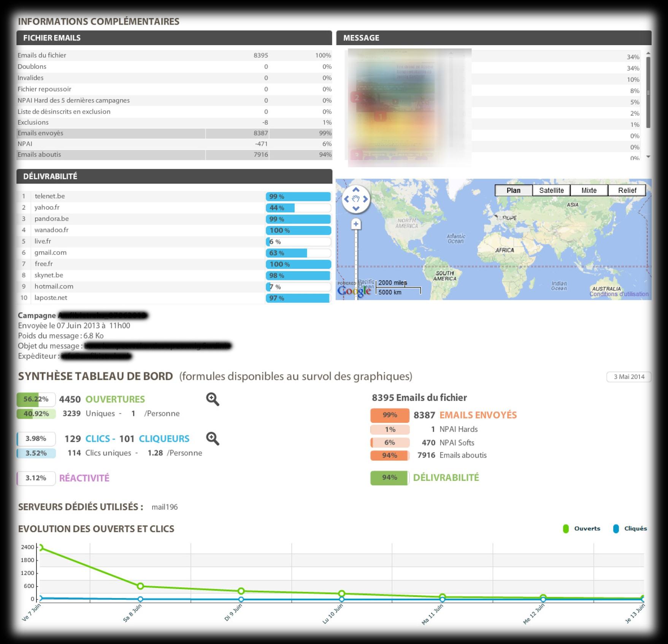Click the hotmail.com 7% deliverability bar
Screen dimensions: 668x644
(x=298, y=287)
